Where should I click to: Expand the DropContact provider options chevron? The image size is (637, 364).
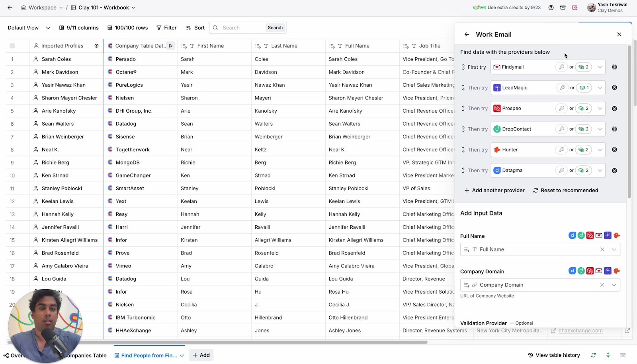click(x=600, y=129)
